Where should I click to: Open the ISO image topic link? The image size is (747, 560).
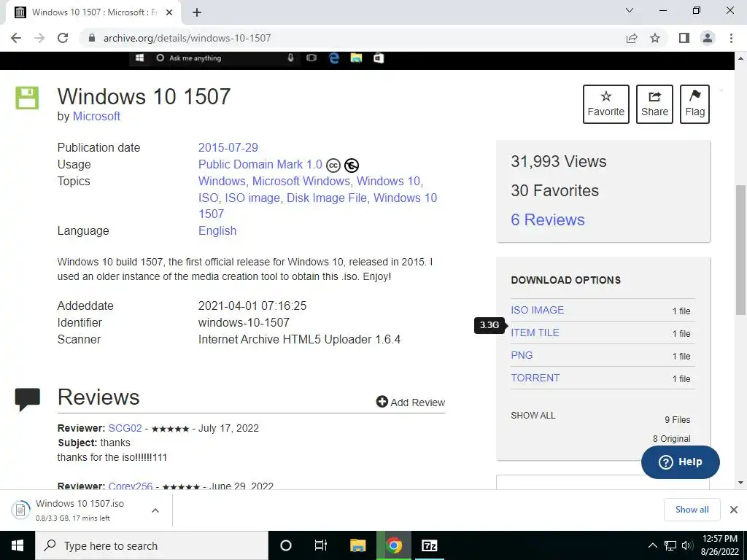coord(252,198)
